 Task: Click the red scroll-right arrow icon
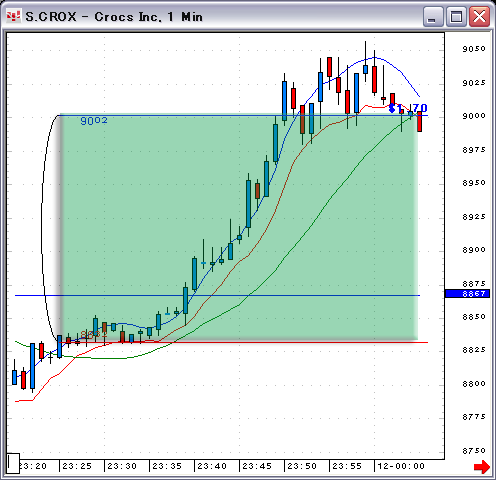(482, 466)
